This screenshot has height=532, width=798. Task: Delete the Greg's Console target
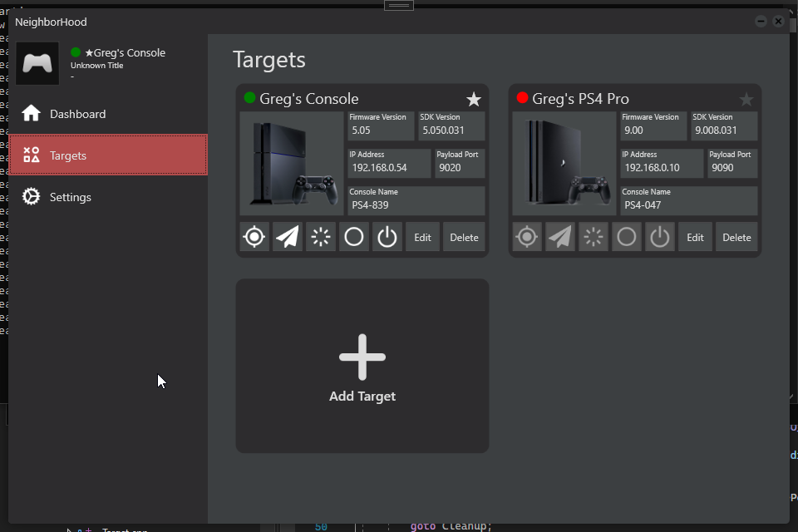(x=464, y=237)
